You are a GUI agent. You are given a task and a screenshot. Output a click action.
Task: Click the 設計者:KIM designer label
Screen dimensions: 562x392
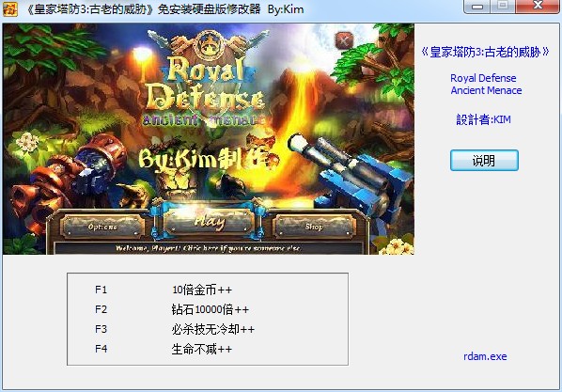coord(483,119)
